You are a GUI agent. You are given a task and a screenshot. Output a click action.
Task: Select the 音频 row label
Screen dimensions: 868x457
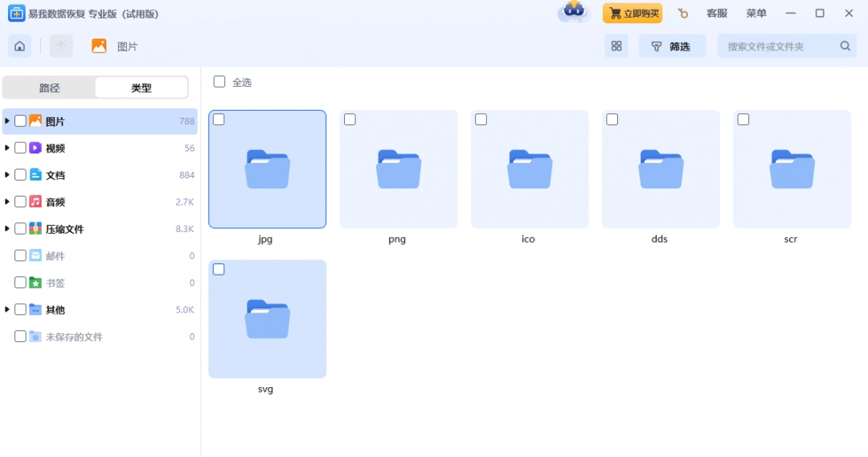pos(55,202)
